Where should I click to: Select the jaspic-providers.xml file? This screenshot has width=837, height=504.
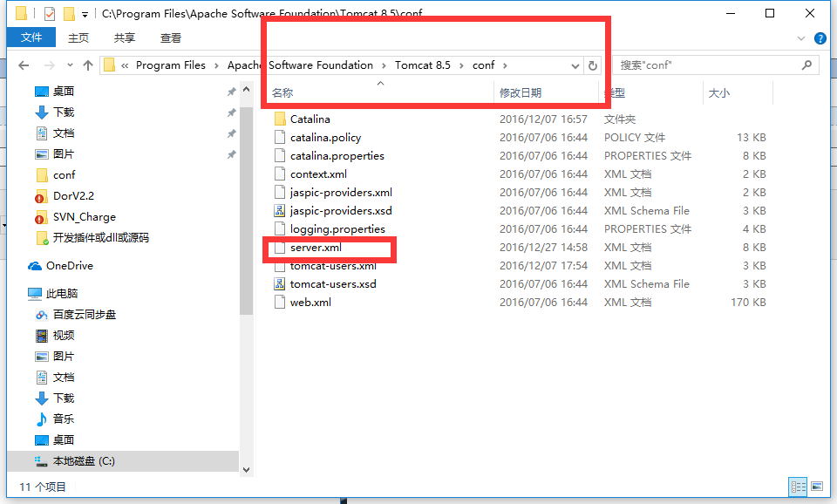pos(341,192)
